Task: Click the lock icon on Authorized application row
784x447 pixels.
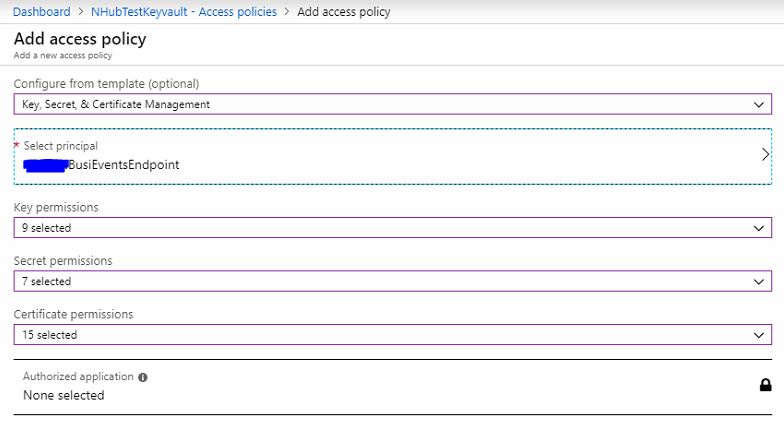Action: [x=765, y=385]
